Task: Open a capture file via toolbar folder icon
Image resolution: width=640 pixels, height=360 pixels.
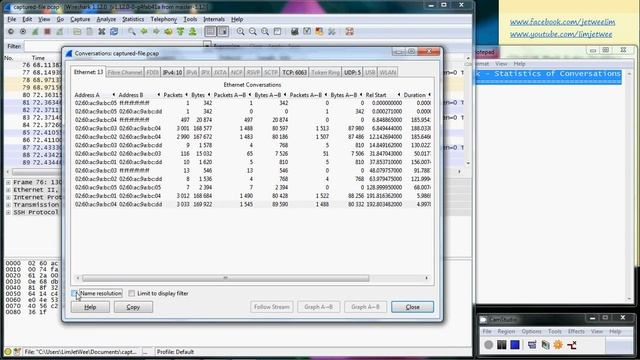Action: (77, 31)
